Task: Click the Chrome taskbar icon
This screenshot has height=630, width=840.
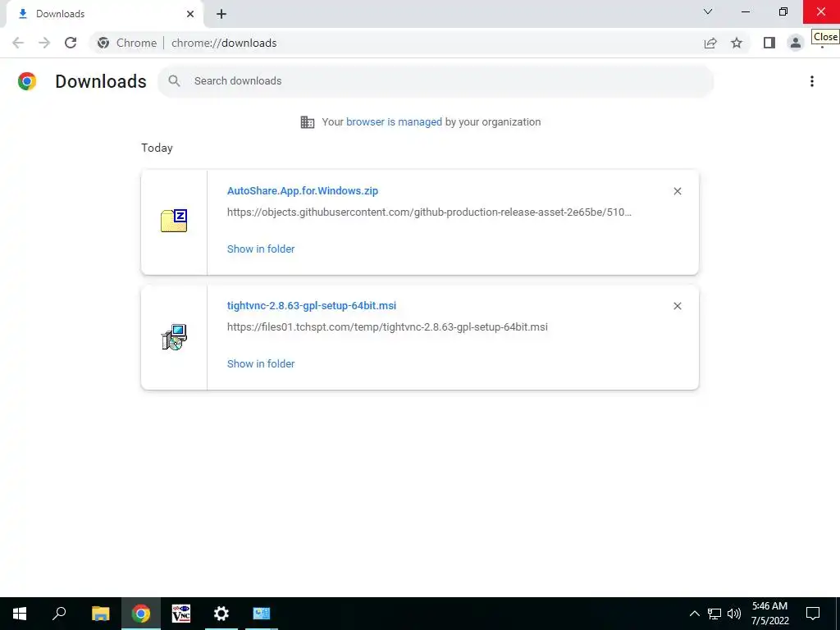Action: tap(141, 614)
